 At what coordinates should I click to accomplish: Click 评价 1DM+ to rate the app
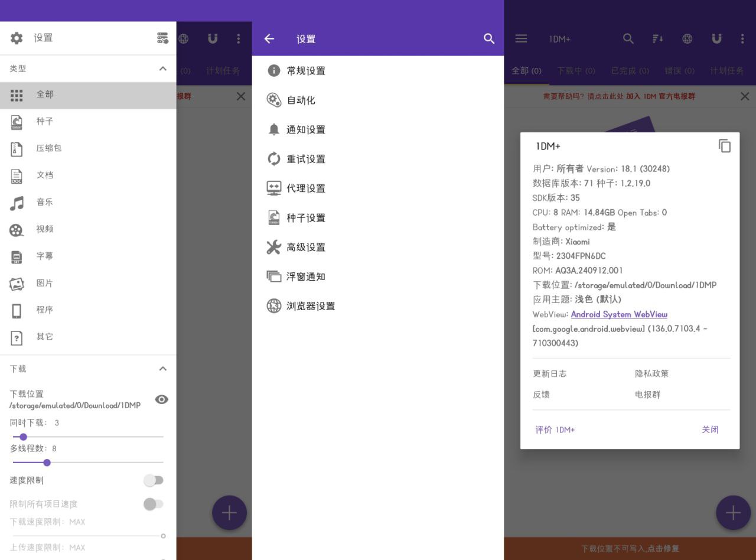[555, 430]
